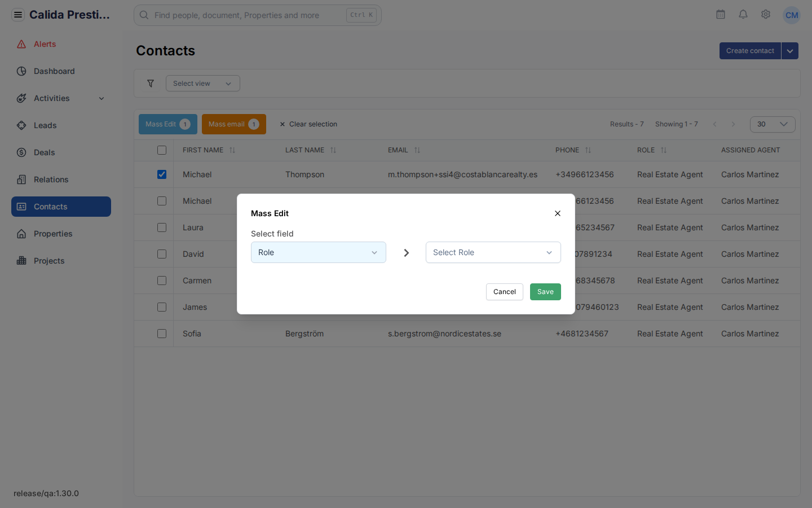This screenshot has height=508, width=812.
Task: Go to next results page arrow
Action: pos(733,124)
